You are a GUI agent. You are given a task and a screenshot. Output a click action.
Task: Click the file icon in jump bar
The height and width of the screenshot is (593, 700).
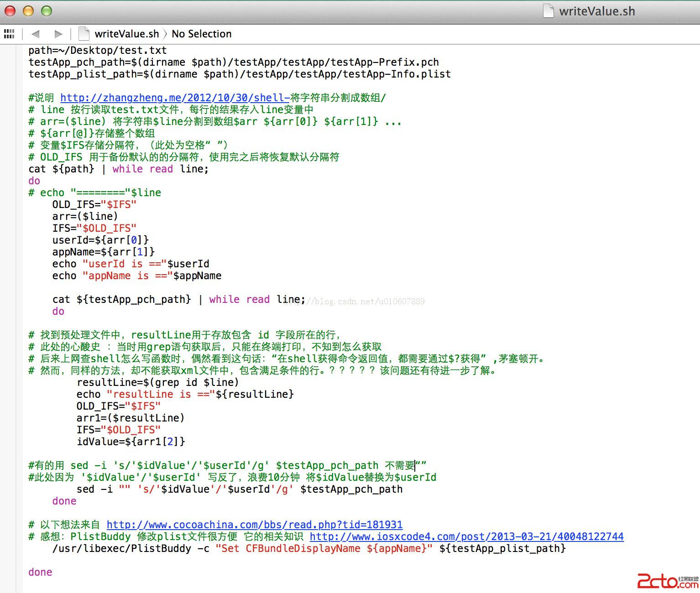click(84, 34)
